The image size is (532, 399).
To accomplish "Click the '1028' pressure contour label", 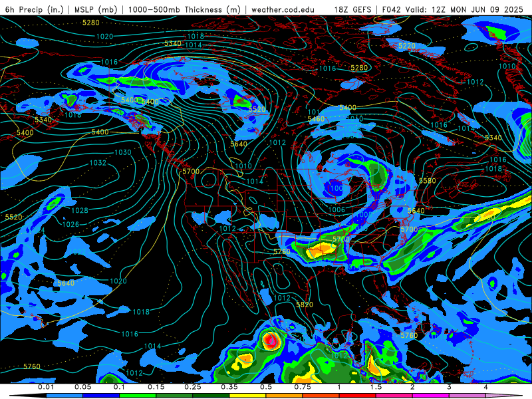I will 80,211.
